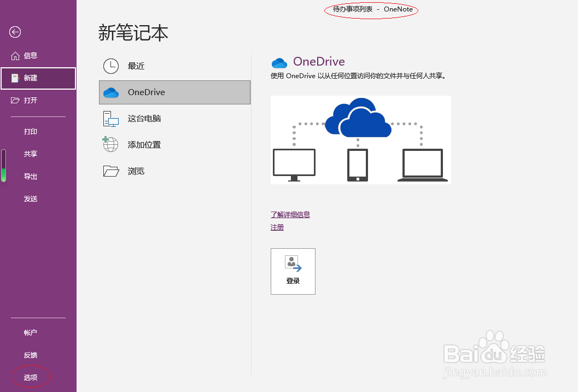Screen dimensions: 578x392
Task: Click the OneDrive cloud icon in location list
Action: tap(111, 92)
